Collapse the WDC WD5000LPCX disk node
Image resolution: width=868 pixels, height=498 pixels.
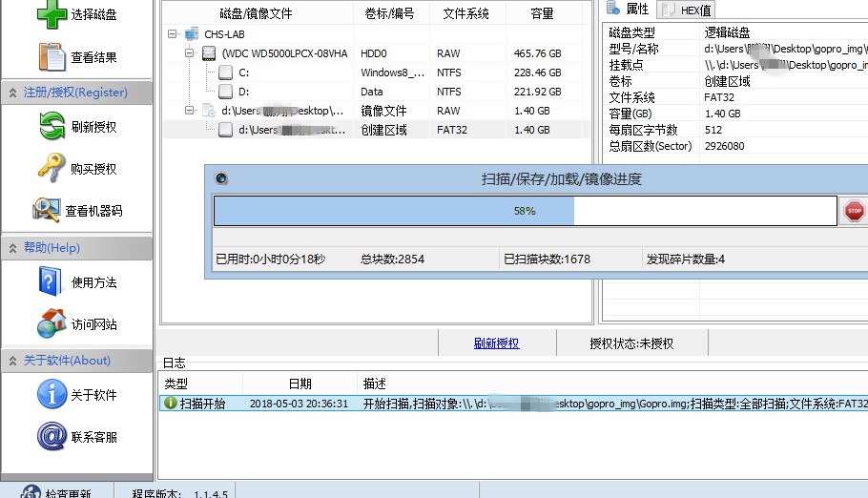coord(189,53)
